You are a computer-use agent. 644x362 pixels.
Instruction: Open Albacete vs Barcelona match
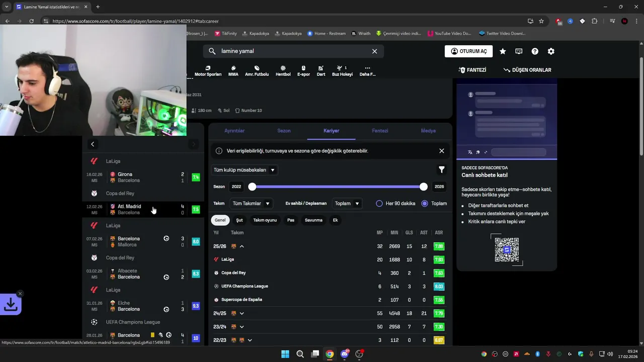coord(143,274)
